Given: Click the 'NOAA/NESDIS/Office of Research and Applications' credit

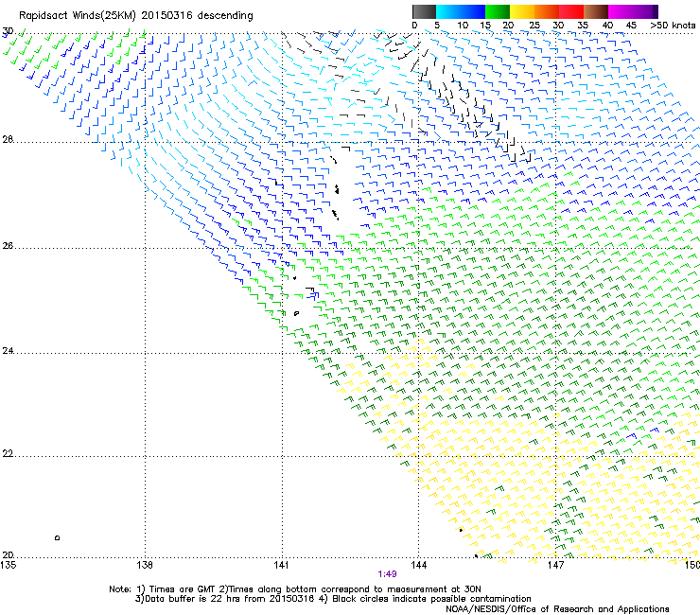Looking at the screenshot, I should tap(557, 609).
